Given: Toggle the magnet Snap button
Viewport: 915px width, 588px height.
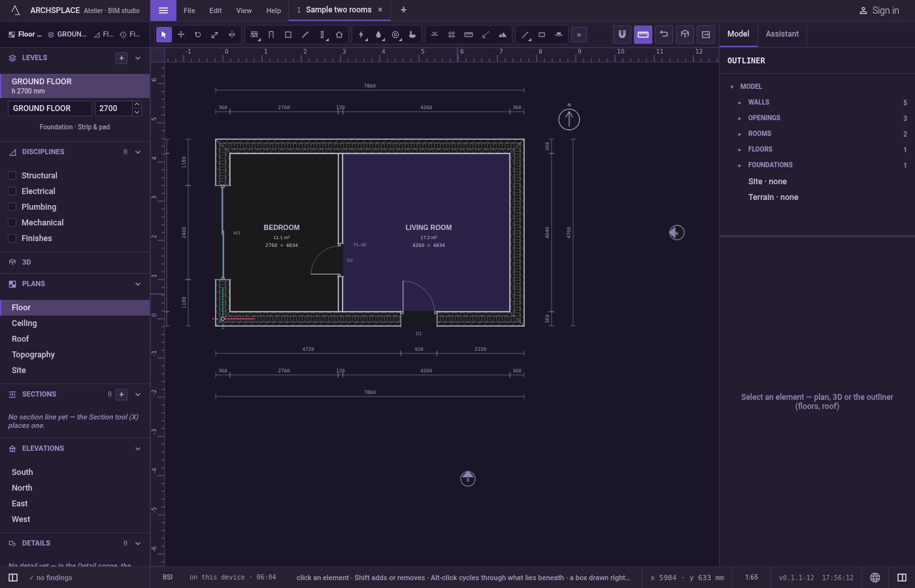Looking at the screenshot, I should (x=622, y=34).
